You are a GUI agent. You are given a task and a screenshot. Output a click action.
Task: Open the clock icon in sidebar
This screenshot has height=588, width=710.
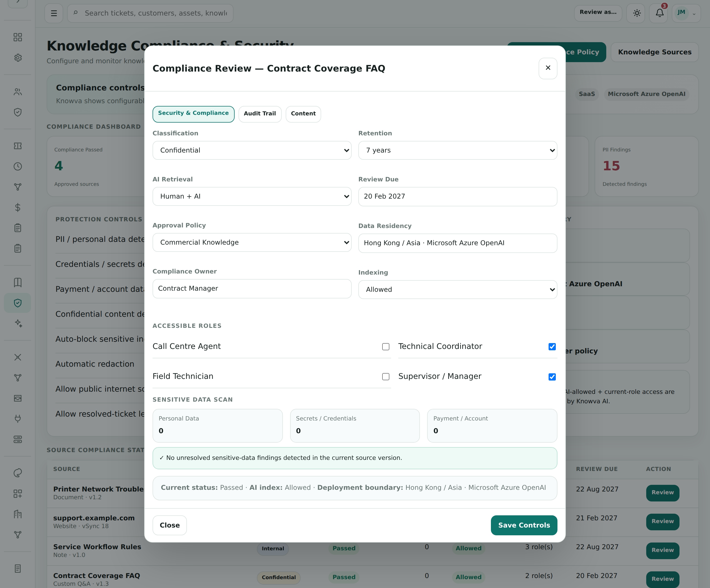coord(17,166)
